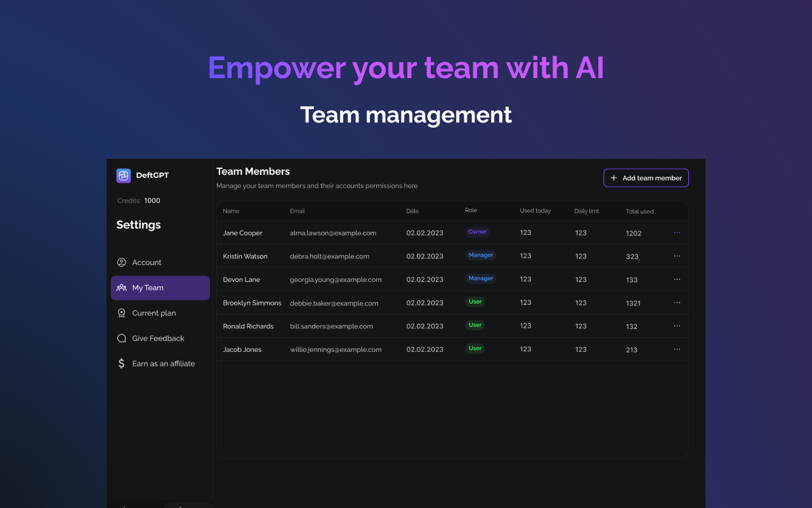Click the Current plan badge icon
812x508 pixels.
pyautogui.click(x=121, y=312)
